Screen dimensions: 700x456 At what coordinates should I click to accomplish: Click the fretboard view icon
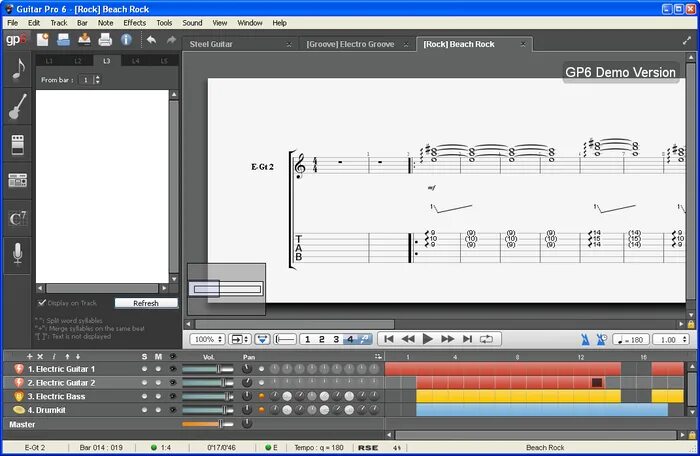coord(285,339)
